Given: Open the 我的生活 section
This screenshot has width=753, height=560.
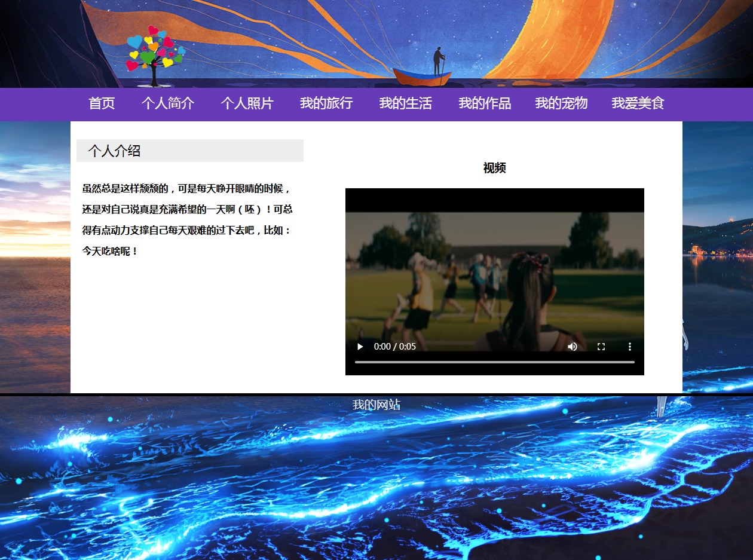Looking at the screenshot, I should pos(405,103).
